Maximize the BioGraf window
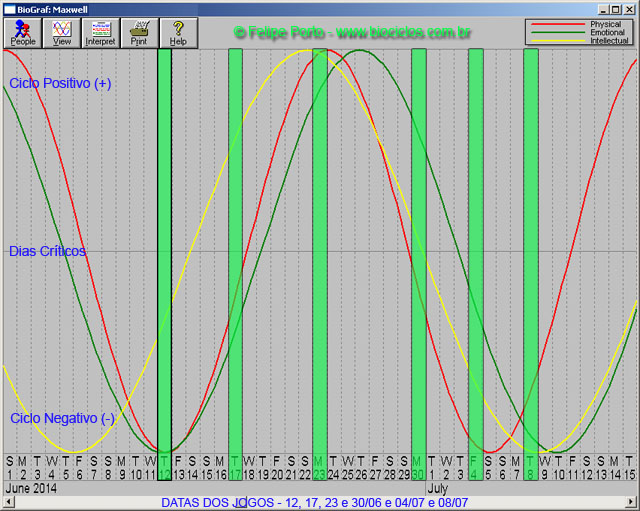640x511 pixels. [616, 9]
